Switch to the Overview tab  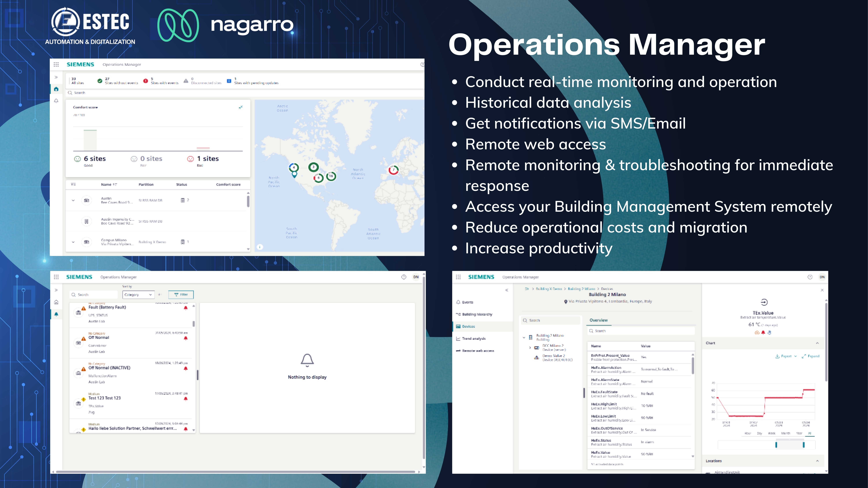coord(598,320)
